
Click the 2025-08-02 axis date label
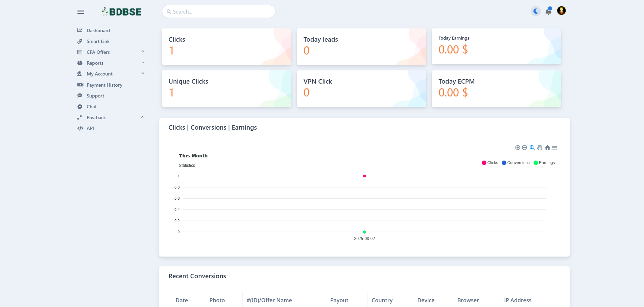click(x=364, y=239)
